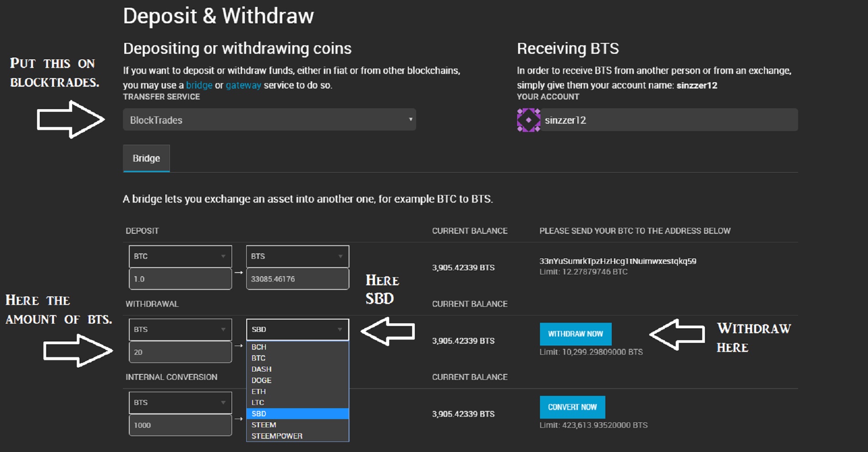Click the deposit output field 33085.46176
Image resolution: width=868 pixels, height=452 pixels.
click(297, 279)
